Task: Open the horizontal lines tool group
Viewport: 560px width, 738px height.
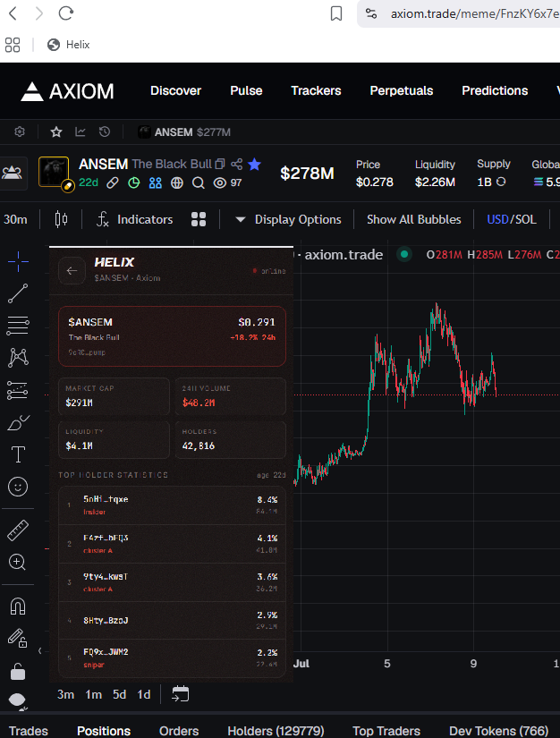Action: click(18, 326)
